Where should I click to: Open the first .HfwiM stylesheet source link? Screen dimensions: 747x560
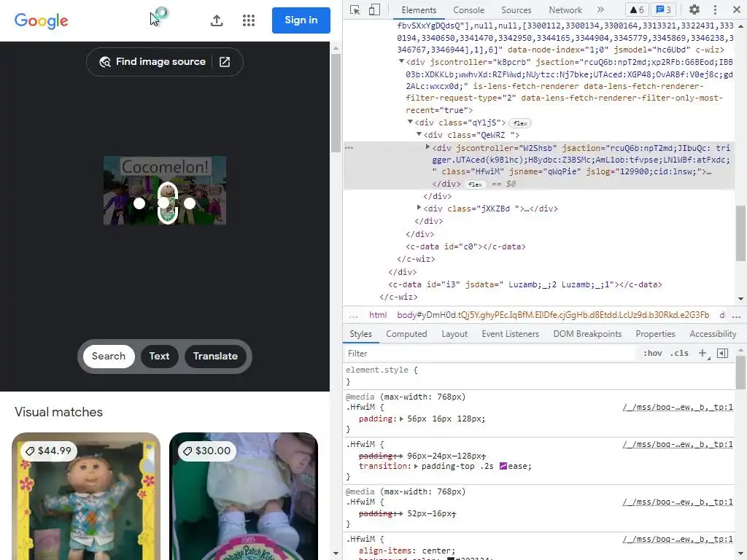[x=678, y=407]
